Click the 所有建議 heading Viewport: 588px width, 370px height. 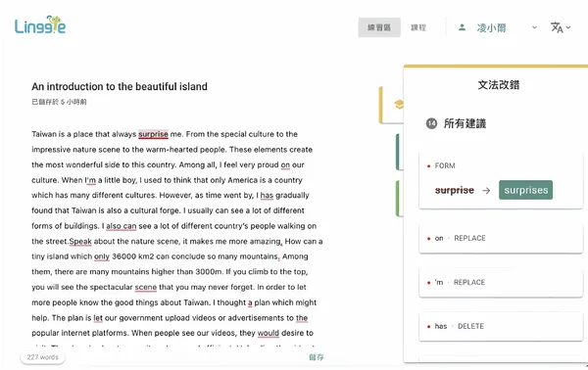pyautogui.click(x=465, y=123)
